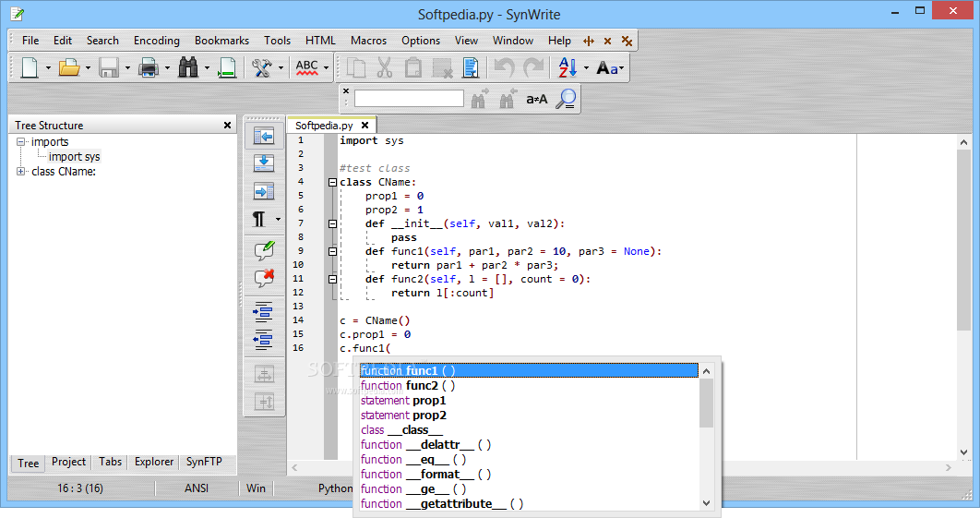Click the ANSI encoding status bar entry

click(197, 488)
